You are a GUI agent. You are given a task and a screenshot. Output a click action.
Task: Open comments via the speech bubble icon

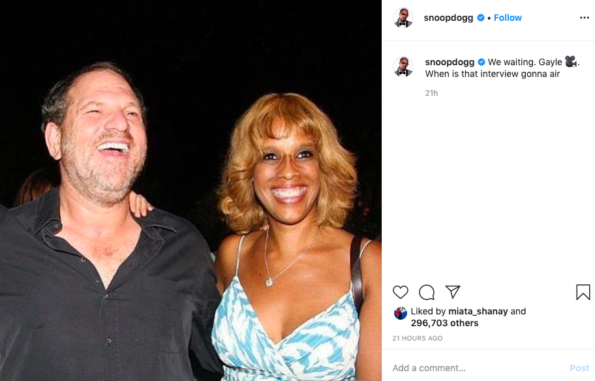427,292
